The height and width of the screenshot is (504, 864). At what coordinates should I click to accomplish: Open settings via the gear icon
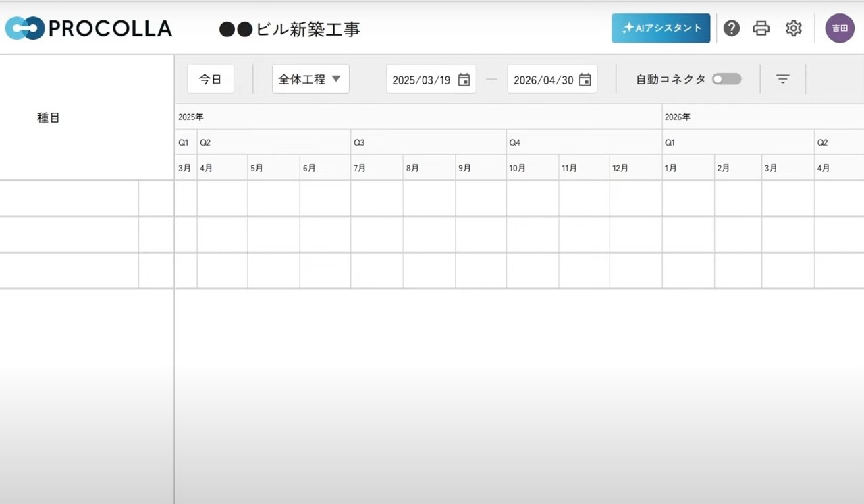(793, 28)
